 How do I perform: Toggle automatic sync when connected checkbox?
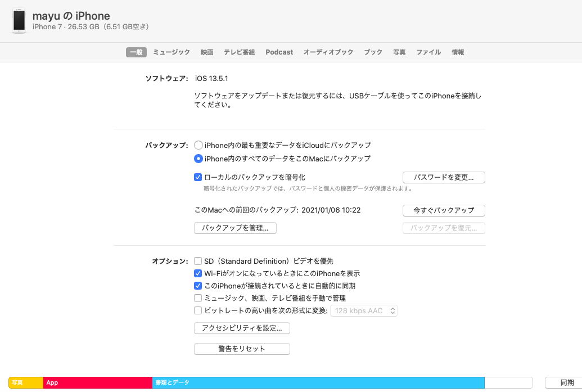198,286
